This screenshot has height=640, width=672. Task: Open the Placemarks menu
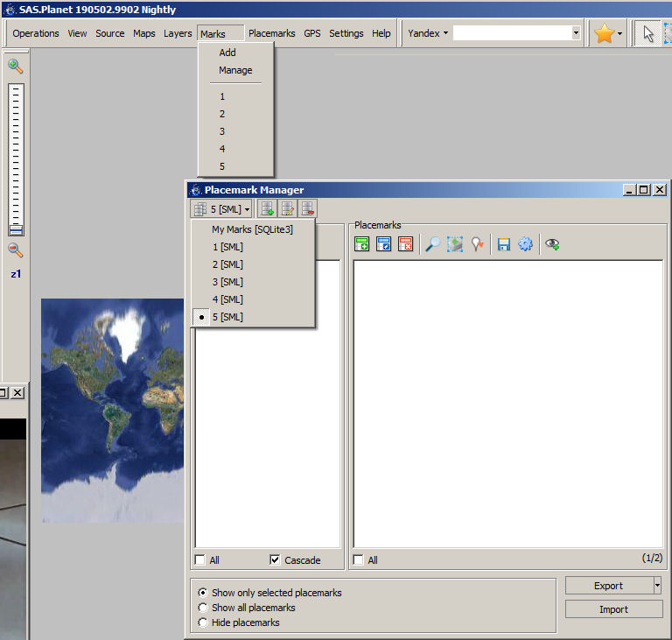[x=271, y=33]
